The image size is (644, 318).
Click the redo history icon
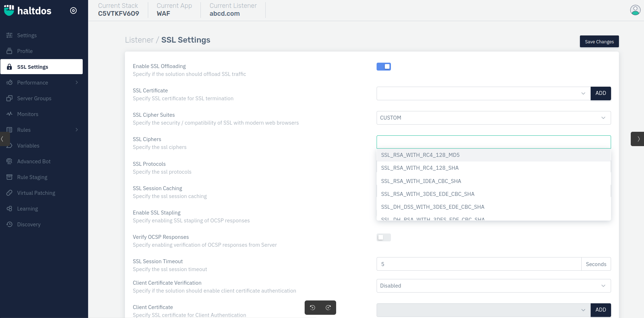click(328, 308)
